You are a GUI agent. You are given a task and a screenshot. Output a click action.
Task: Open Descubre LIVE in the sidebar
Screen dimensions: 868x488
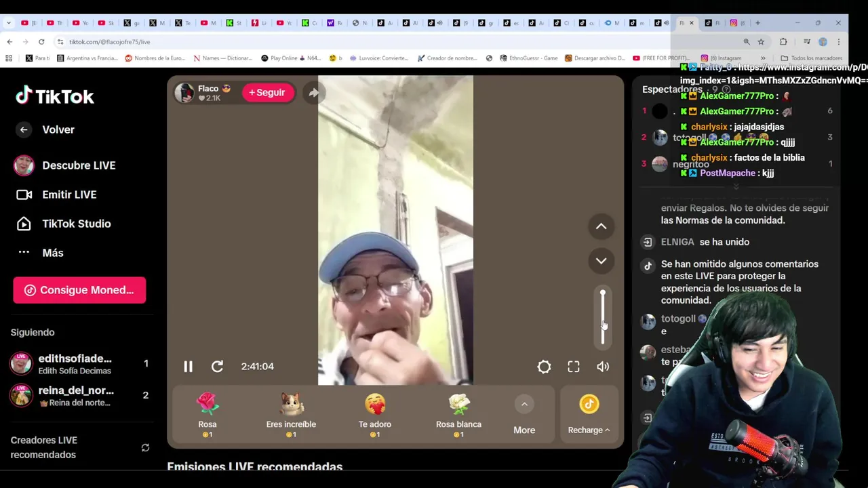coord(65,165)
